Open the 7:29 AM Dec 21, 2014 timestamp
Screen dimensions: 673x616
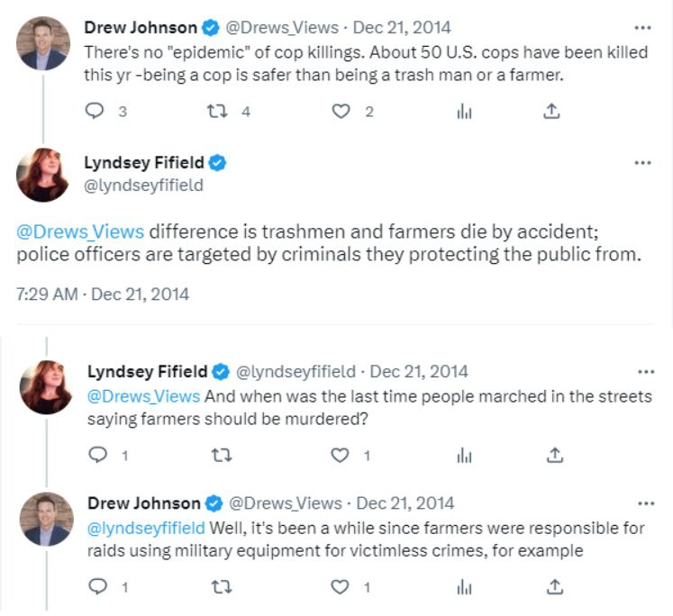[103, 294]
